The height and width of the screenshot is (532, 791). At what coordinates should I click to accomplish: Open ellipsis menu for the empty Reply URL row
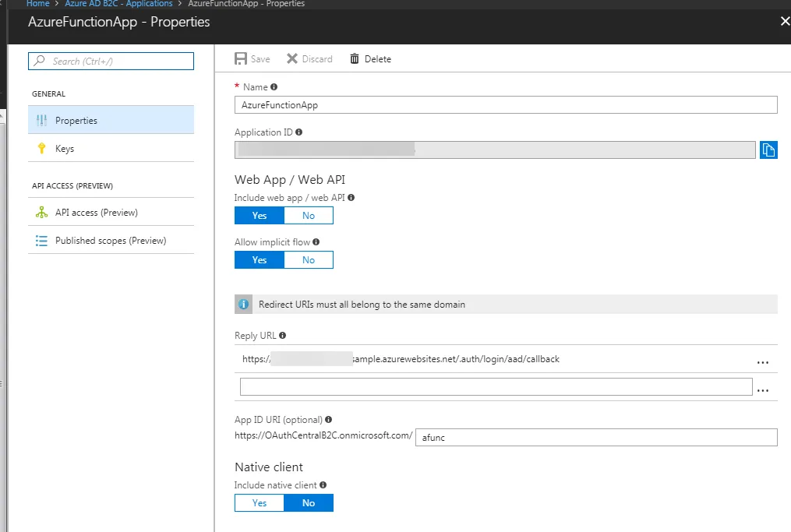[763, 388]
